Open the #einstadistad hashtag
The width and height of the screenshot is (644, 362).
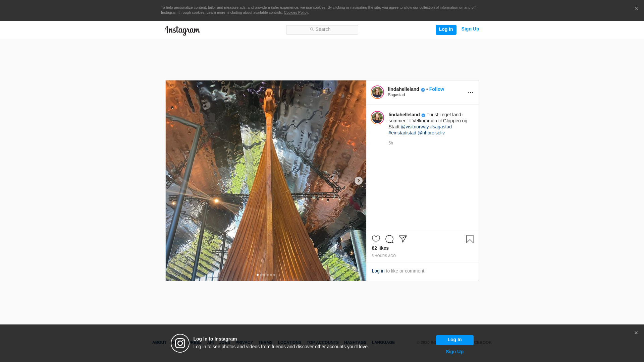[x=402, y=133]
